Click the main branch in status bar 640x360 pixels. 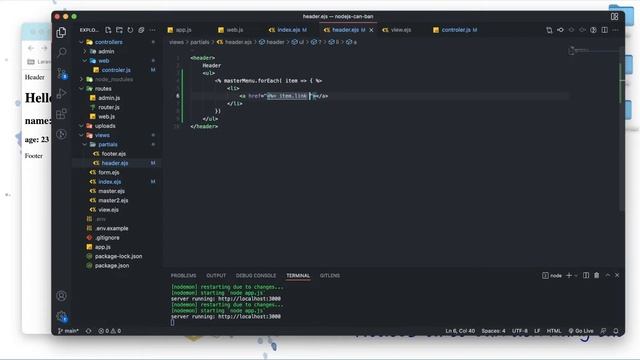(x=68, y=331)
